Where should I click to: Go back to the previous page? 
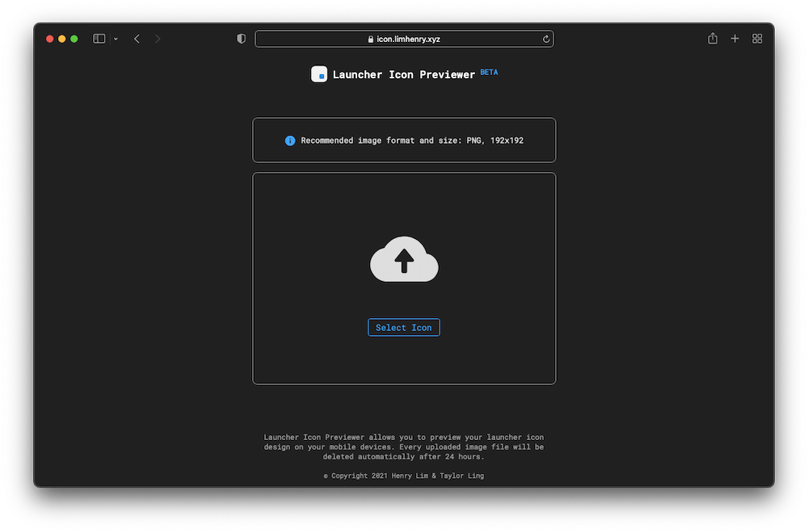(x=137, y=39)
